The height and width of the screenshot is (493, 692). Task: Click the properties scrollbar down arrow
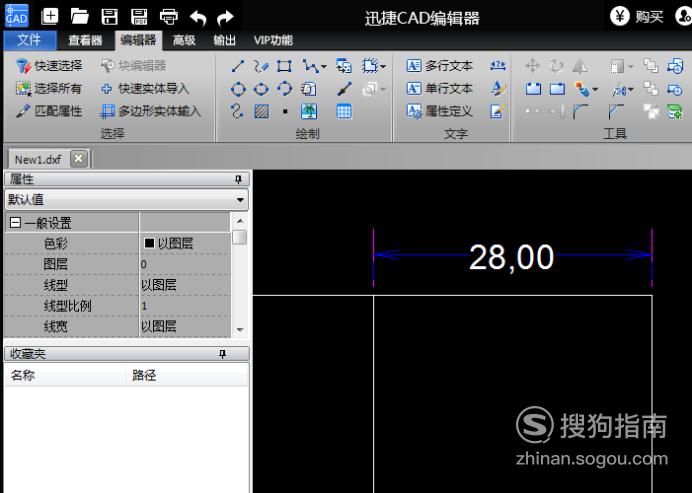tap(240, 330)
